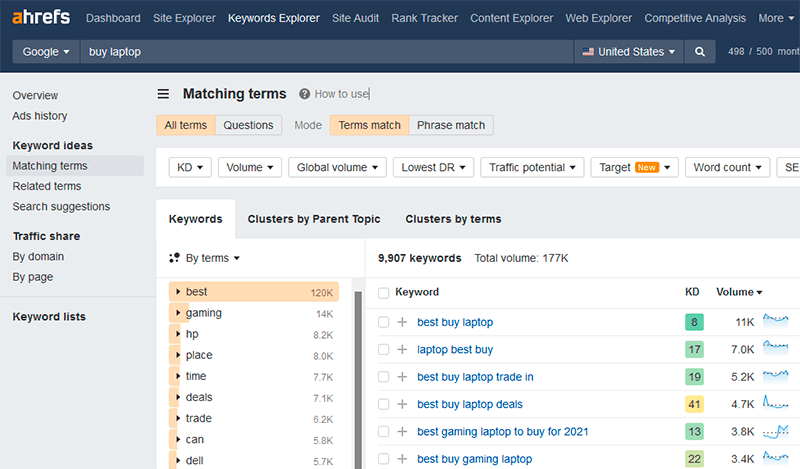The height and width of the screenshot is (469, 800).
Task: Check 'best buy gaming laptop' checkbox
Action: tap(384, 459)
